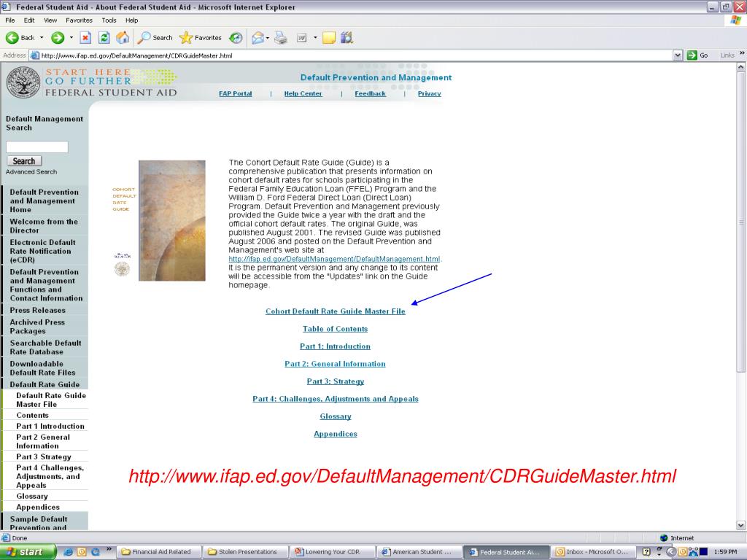Open the Appendices link in the main content
Screen dimensions: 747x560
point(336,435)
